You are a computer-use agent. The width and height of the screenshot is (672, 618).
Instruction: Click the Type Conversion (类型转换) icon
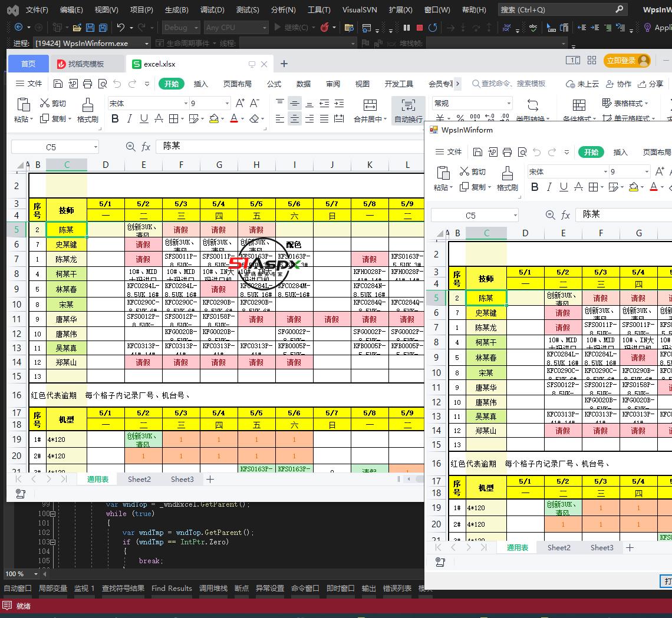533,105
